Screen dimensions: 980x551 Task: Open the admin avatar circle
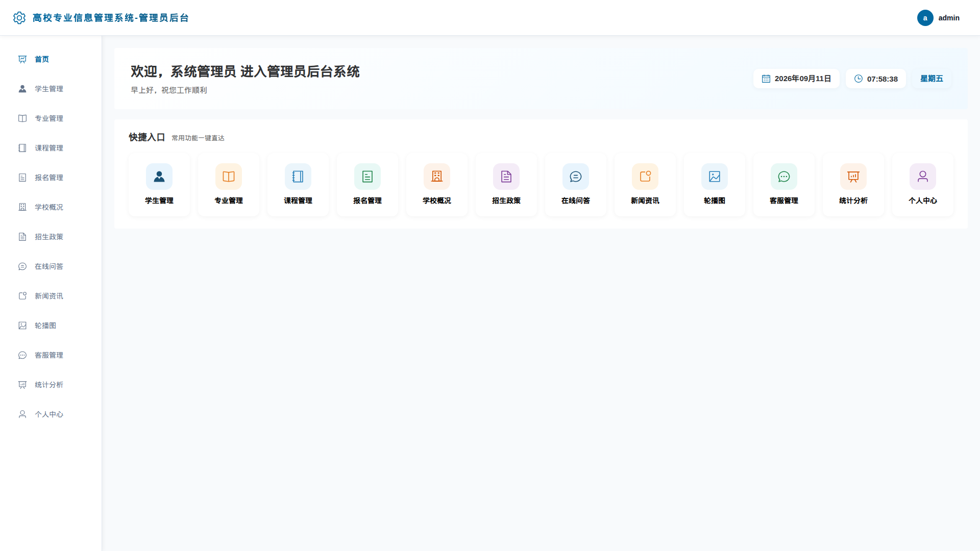tap(925, 18)
